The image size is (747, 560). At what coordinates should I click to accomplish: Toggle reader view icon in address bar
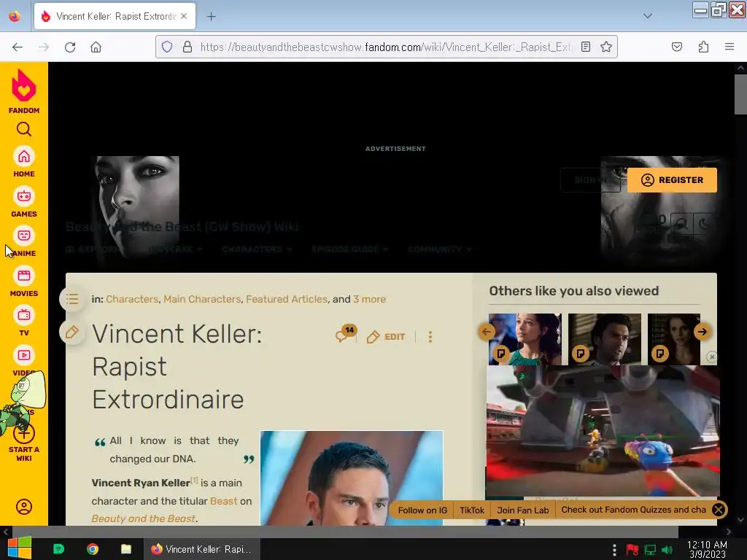586,47
